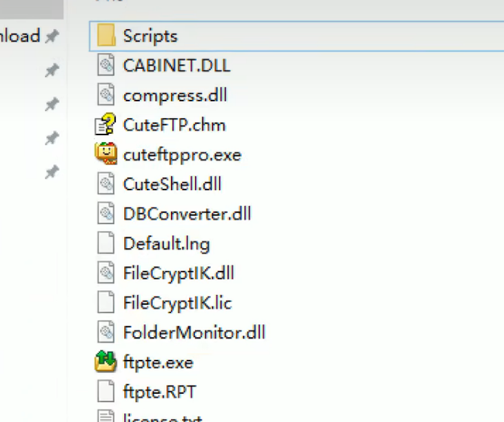Click the FileCryptIK.dll file icon

pyautogui.click(x=105, y=272)
